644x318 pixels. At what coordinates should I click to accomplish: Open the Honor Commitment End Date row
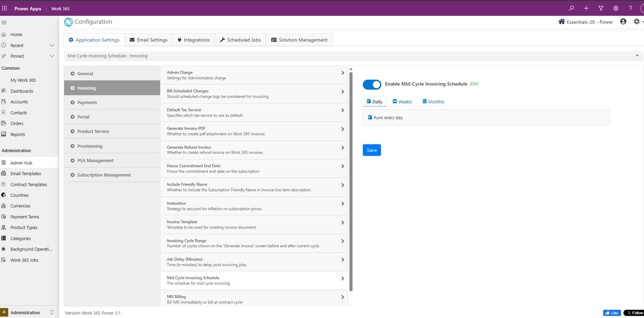[x=254, y=169]
